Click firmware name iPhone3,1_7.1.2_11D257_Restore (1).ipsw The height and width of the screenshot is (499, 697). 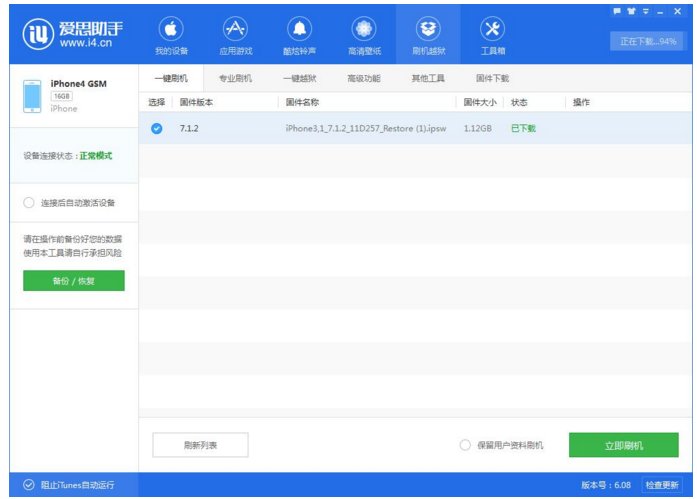[366, 128]
